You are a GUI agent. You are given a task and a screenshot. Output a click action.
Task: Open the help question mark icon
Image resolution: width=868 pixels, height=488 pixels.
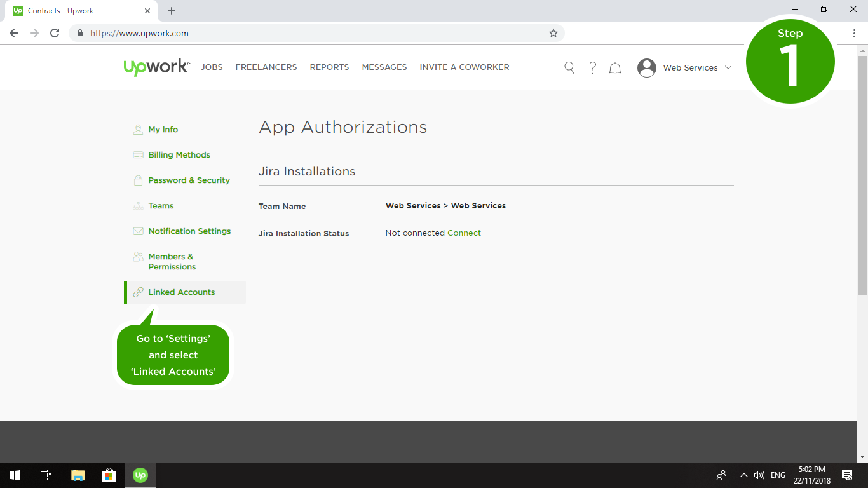(592, 67)
